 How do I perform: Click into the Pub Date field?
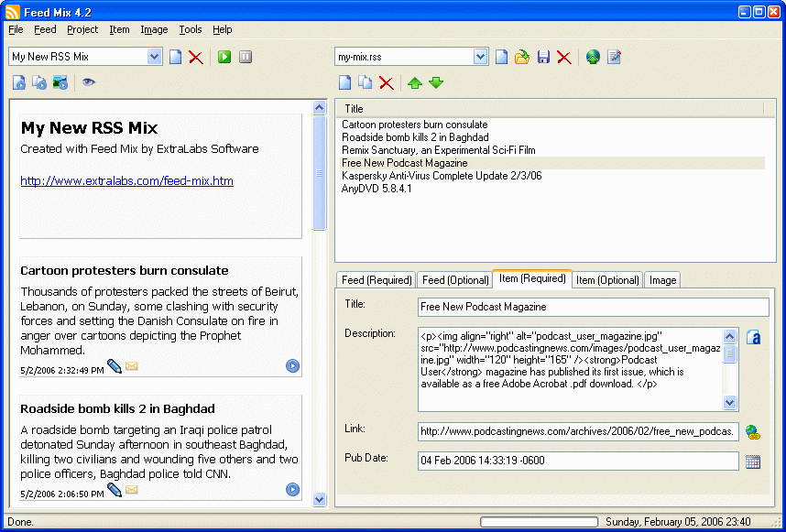click(578, 461)
